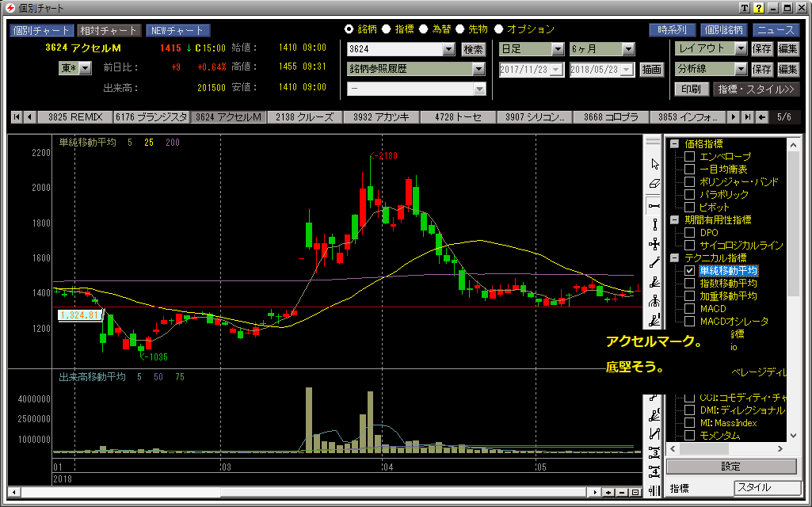The height and width of the screenshot is (507, 812).
Task: Open the 時系列 time series view
Action: click(x=673, y=30)
